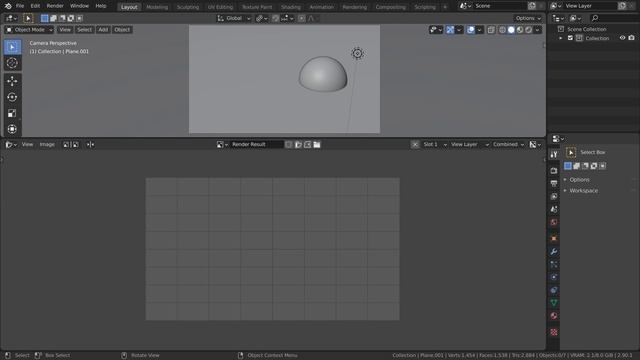The image size is (640, 360).
Task: Open shading options dropdown arrow
Action: click(538, 30)
